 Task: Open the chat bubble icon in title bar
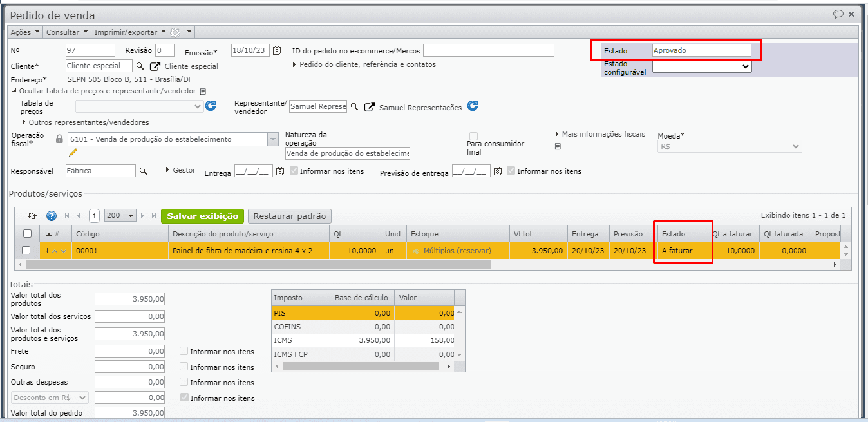coord(838,14)
